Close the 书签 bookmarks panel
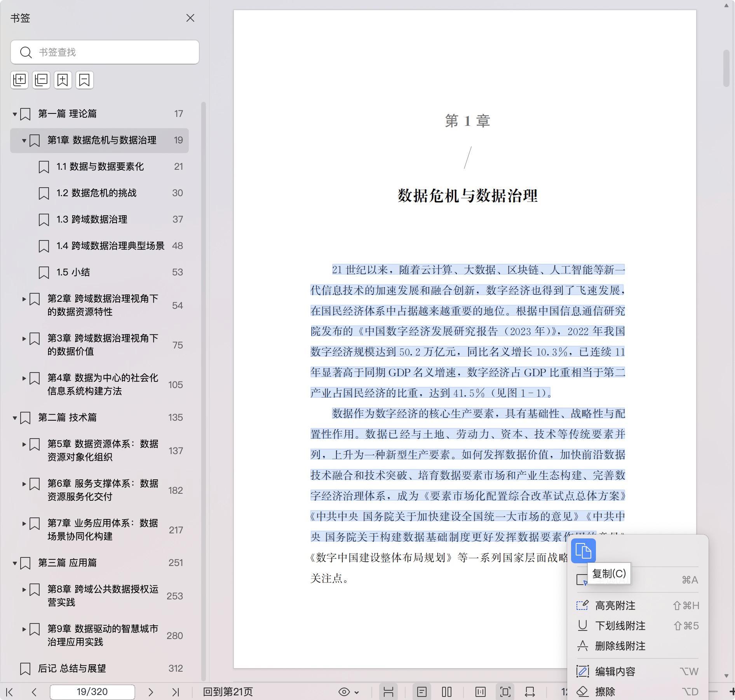735x700 pixels. [x=190, y=18]
